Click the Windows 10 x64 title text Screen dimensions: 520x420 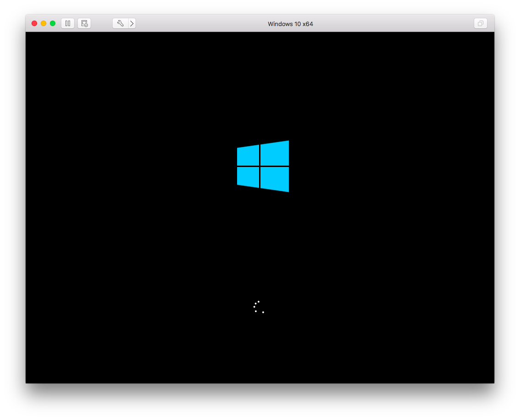[x=290, y=23]
